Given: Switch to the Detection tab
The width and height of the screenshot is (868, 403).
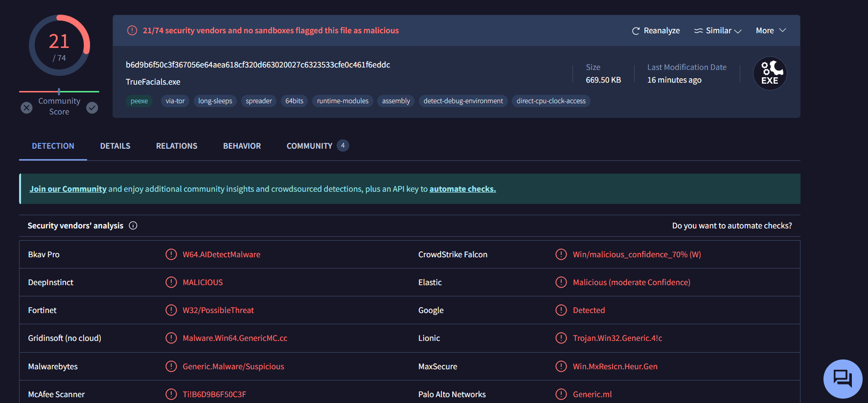Looking at the screenshot, I should coord(53,146).
